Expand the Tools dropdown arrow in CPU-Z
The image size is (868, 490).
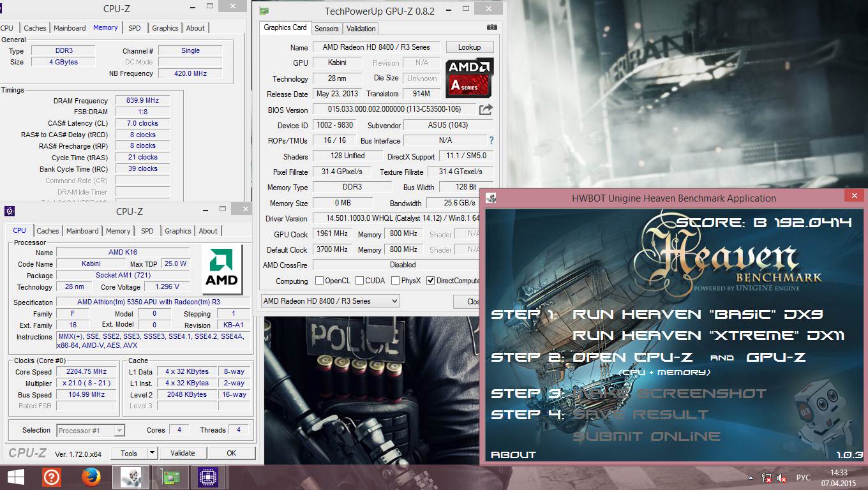coord(152,453)
